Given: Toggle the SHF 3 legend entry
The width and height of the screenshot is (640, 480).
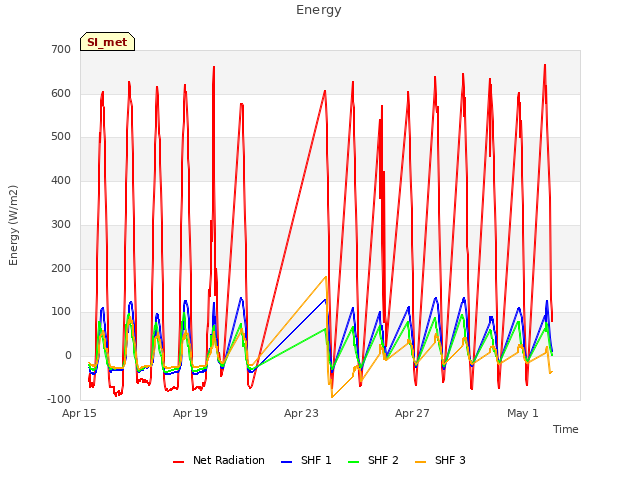Looking at the screenshot, I should point(440,460).
